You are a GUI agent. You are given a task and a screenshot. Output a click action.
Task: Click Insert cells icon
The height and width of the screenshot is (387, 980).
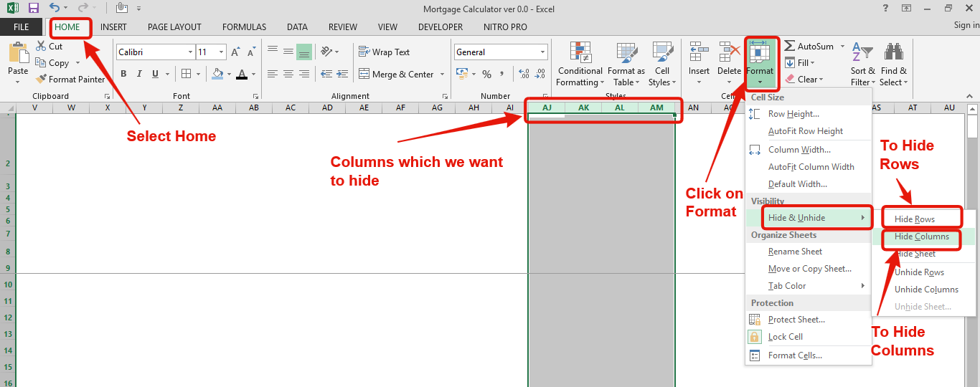(699, 52)
